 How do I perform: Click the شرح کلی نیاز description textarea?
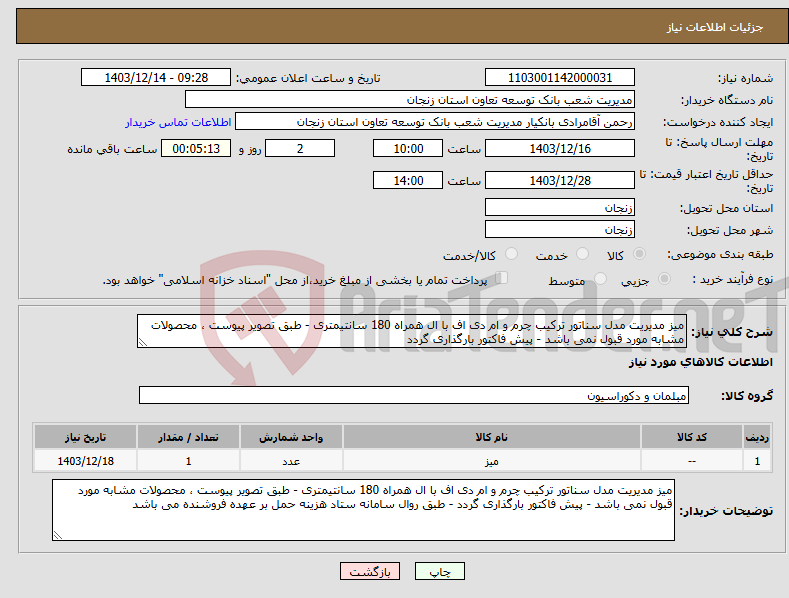412,331
